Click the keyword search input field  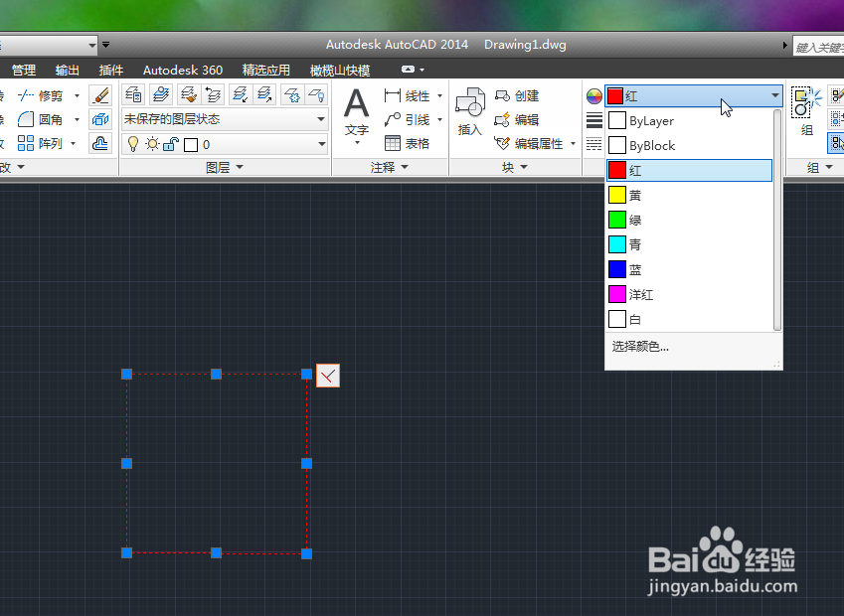(818, 47)
